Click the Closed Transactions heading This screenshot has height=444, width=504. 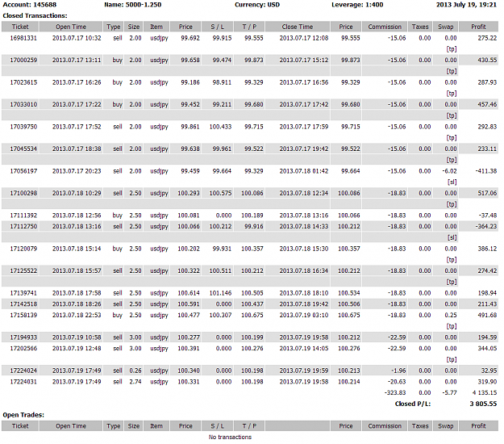coord(35,16)
